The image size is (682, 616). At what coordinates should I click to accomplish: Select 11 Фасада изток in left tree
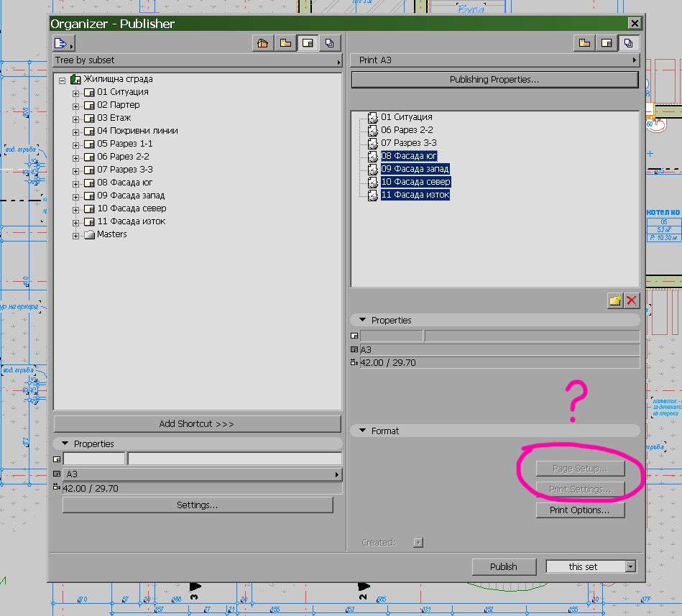(x=132, y=221)
